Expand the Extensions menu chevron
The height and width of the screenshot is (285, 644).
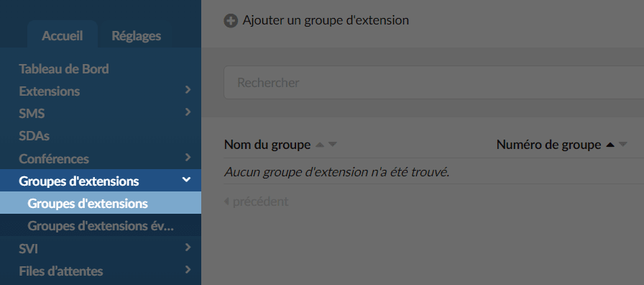[x=188, y=90]
